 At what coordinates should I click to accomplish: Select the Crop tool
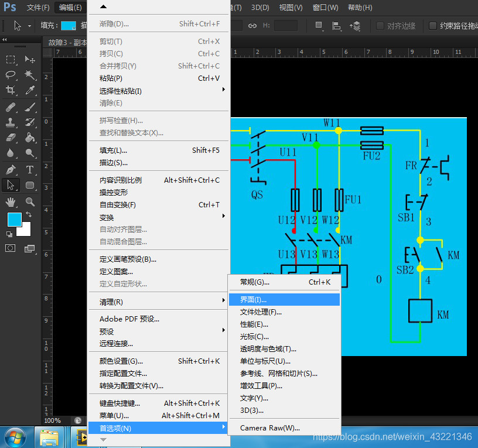(11, 90)
